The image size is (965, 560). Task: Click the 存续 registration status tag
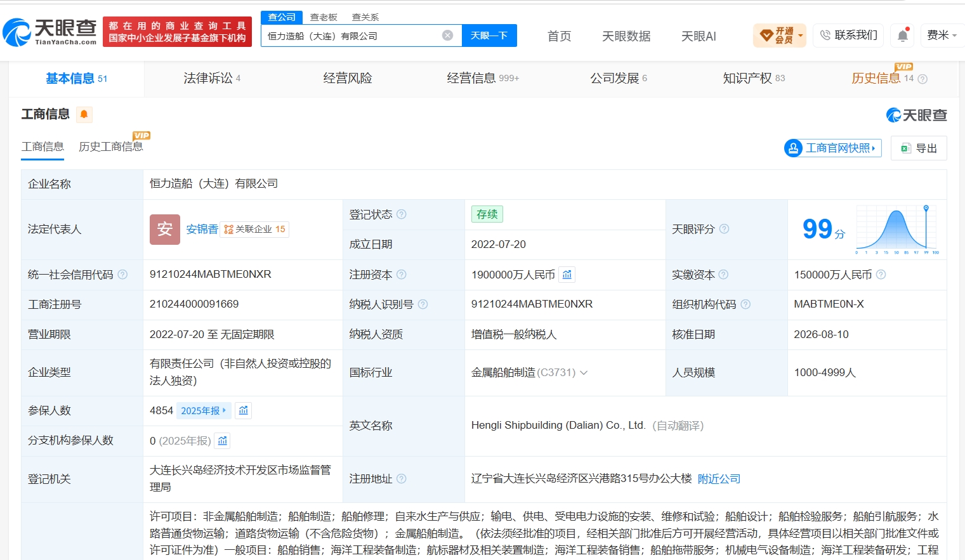coord(487,214)
